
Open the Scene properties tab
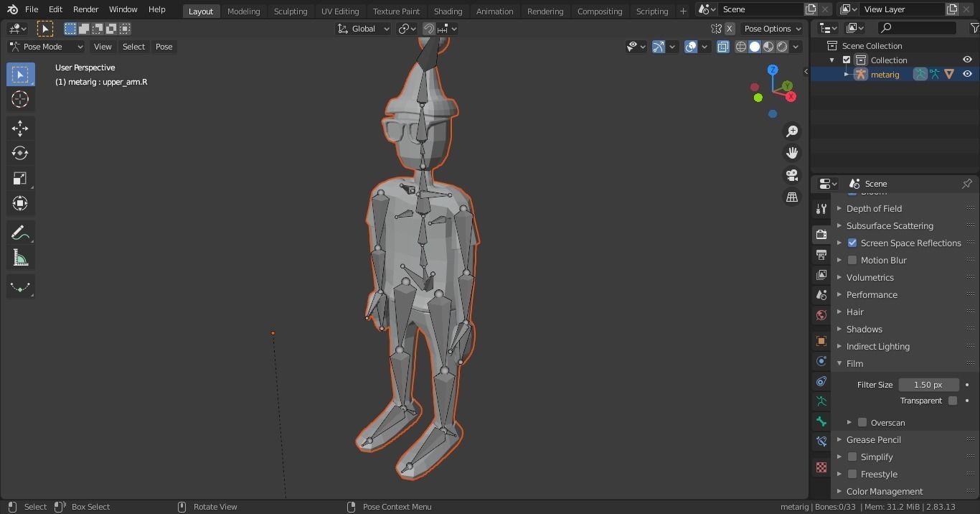[x=821, y=295]
